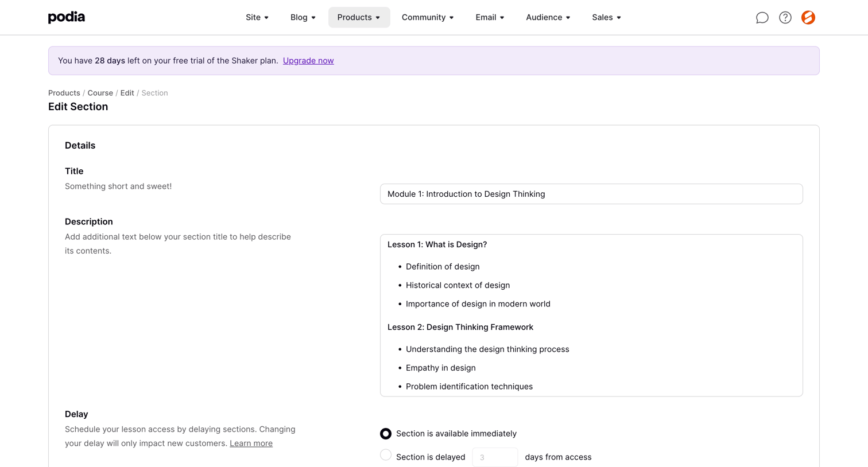Follow the Learn more delay link
Screen dimensions: 868x467
tap(251, 443)
